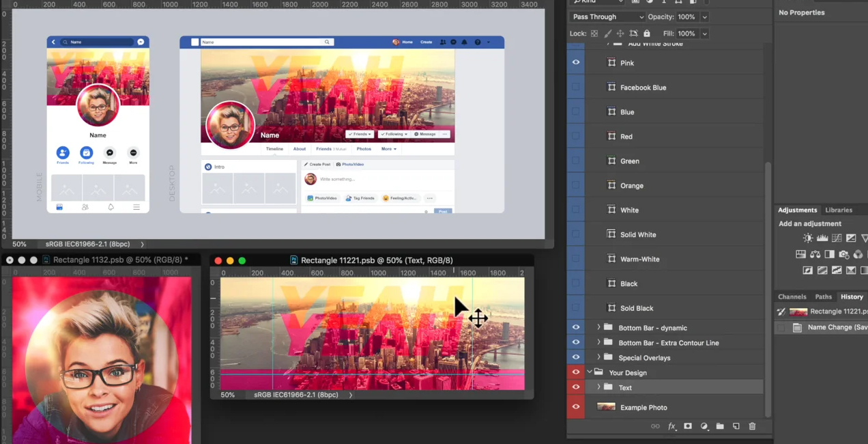Switch to the History tab
This screenshot has width=868, height=444.
pyautogui.click(x=852, y=296)
